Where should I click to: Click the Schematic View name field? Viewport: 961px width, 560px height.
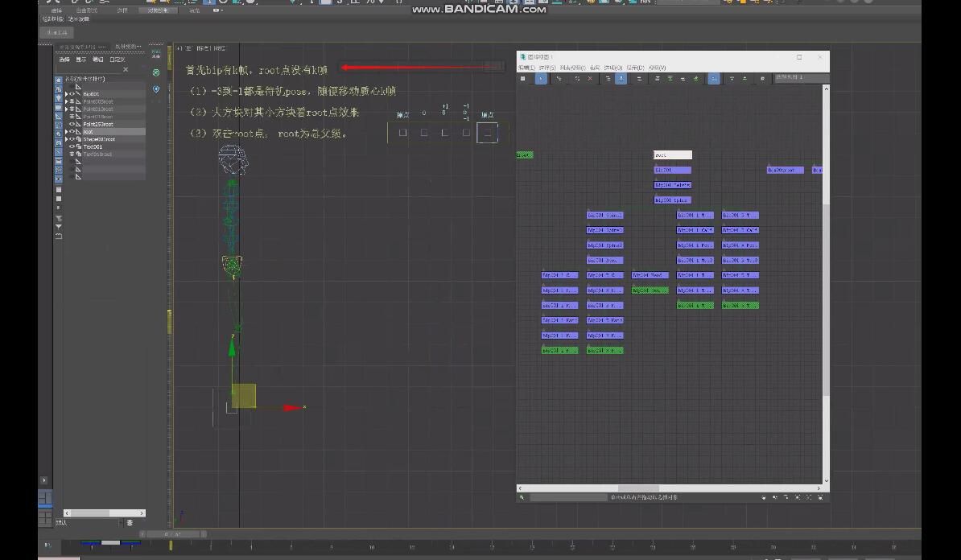click(802, 78)
